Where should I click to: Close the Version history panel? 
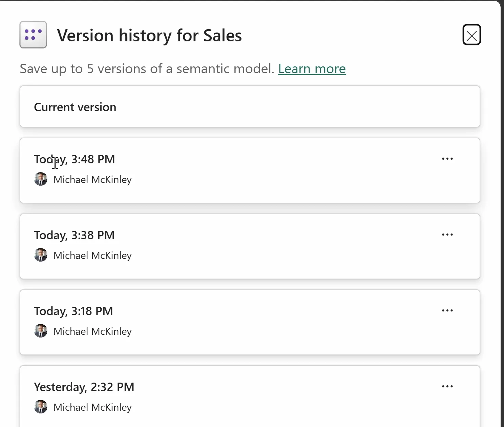click(x=472, y=35)
